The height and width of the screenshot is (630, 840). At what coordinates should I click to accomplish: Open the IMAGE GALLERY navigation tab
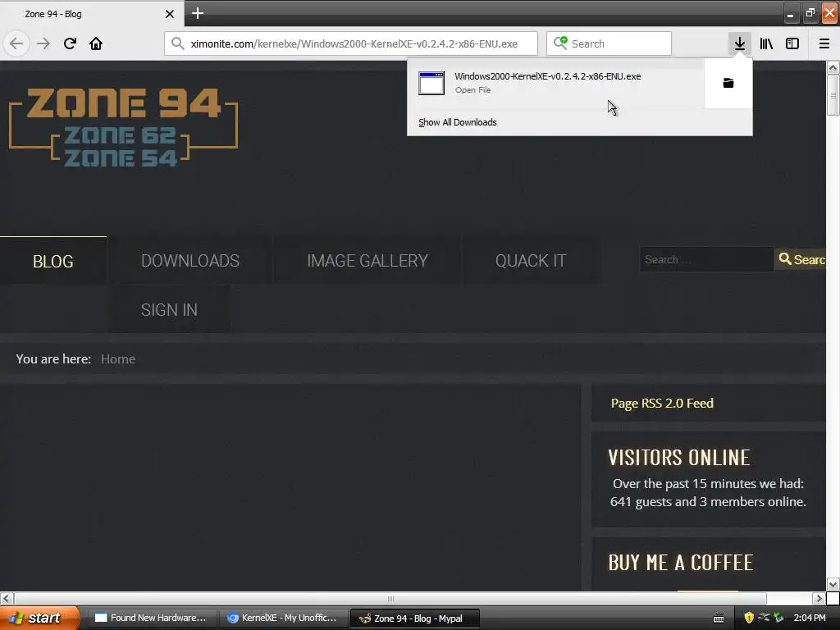[x=367, y=261]
